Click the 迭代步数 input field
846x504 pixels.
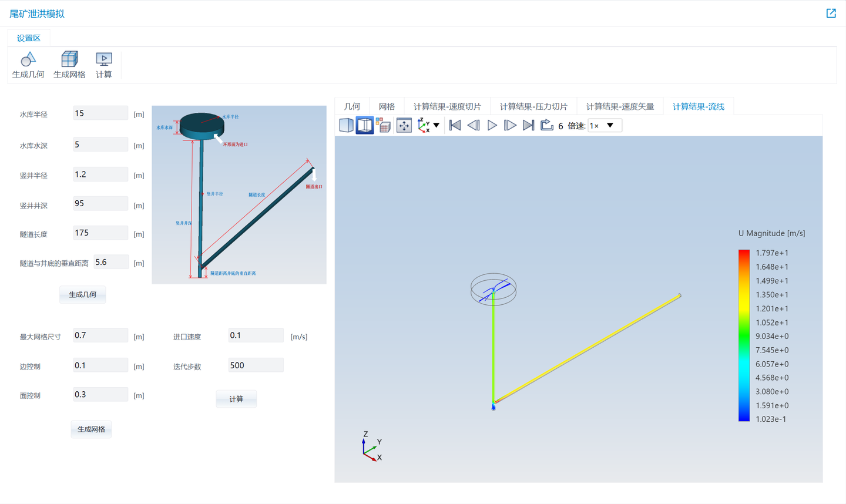256,365
